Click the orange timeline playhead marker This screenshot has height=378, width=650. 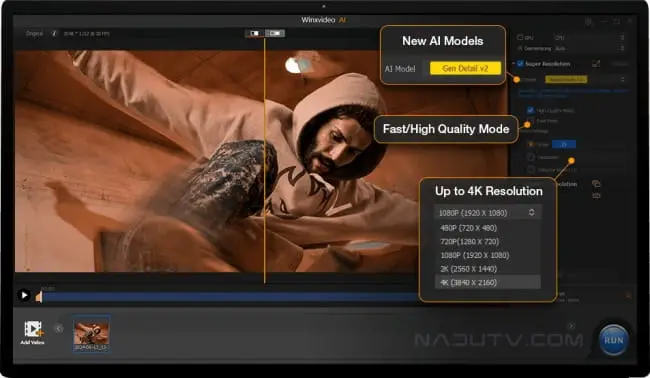click(39, 297)
